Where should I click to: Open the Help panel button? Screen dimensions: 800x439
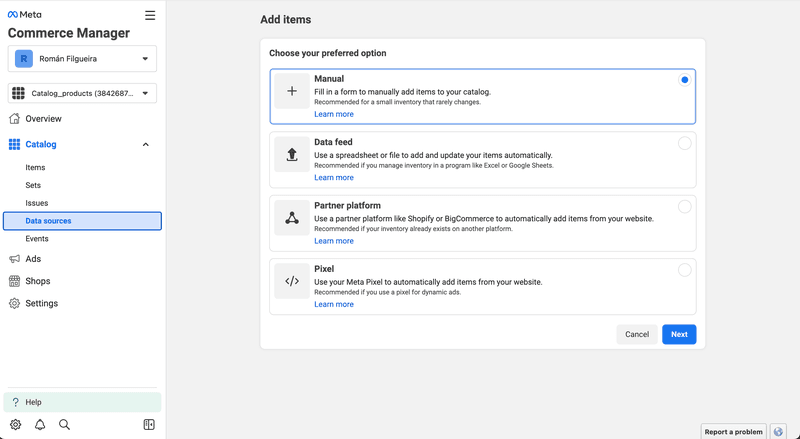[82, 402]
